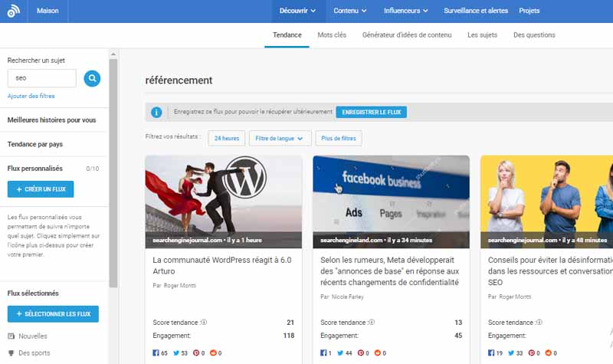Click Facebook share icon showing 65
Image resolution: width=613 pixels, height=364 pixels.
(156, 353)
